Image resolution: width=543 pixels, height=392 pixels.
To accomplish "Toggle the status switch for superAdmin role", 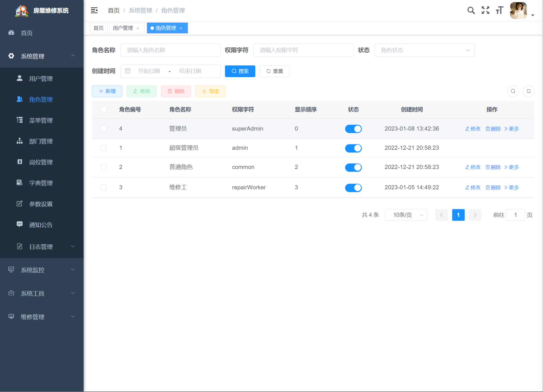I will pyautogui.click(x=353, y=129).
